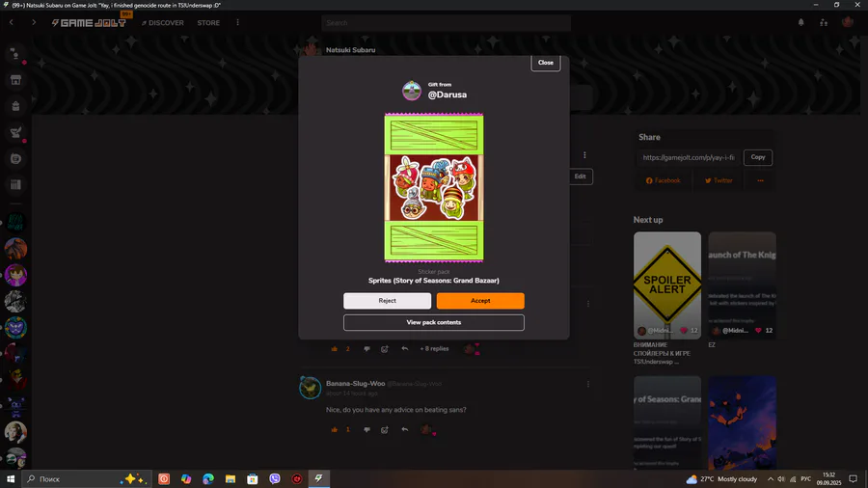The image size is (868, 488).
Task: Open Microsoft Edge from the taskbar
Action: (208, 478)
